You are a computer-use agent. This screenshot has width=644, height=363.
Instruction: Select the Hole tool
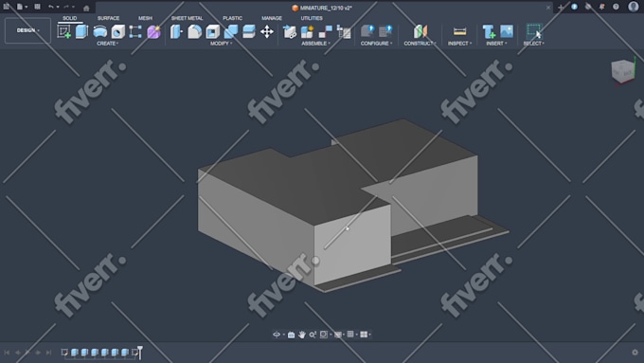pyautogui.click(x=117, y=31)
